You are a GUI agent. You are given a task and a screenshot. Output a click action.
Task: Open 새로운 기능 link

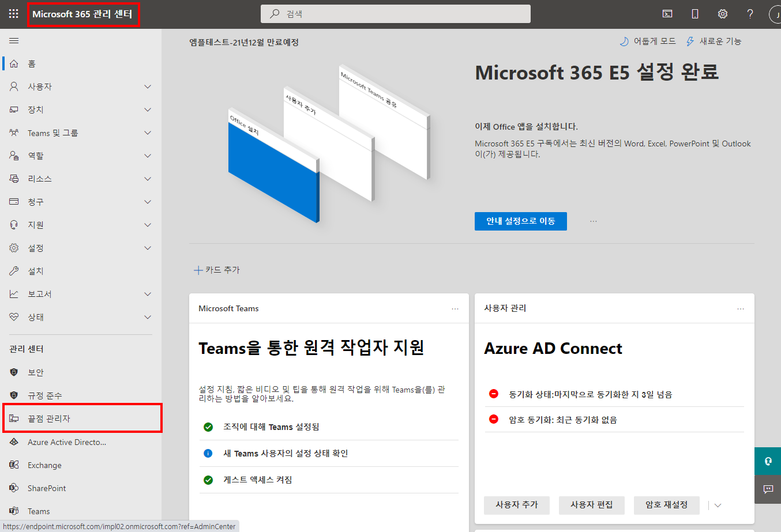pos(714,41)
